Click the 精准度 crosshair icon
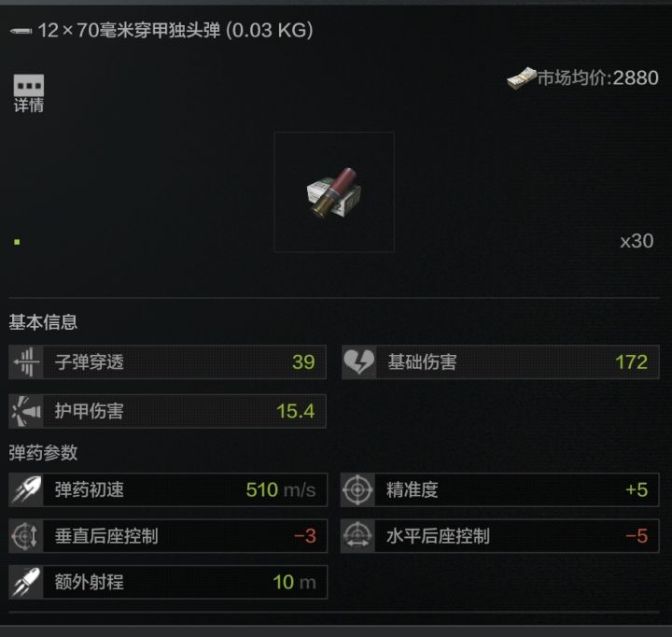 tap(357, 489)
